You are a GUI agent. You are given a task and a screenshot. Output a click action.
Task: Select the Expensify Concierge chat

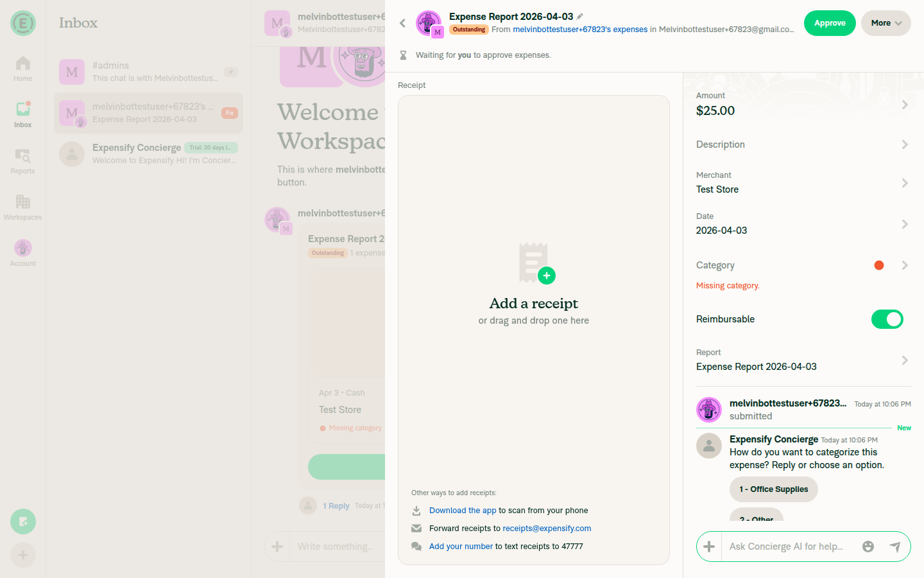(x=148, y=154)
